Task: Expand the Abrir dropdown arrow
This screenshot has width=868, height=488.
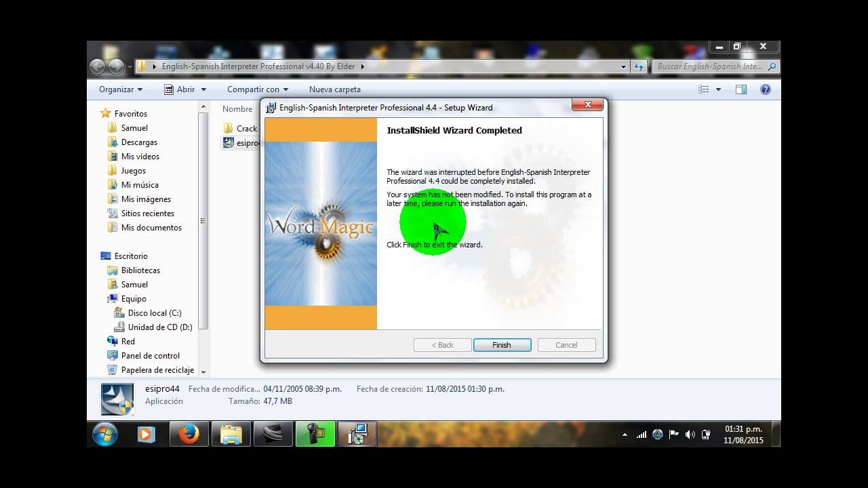Action: 203,89
